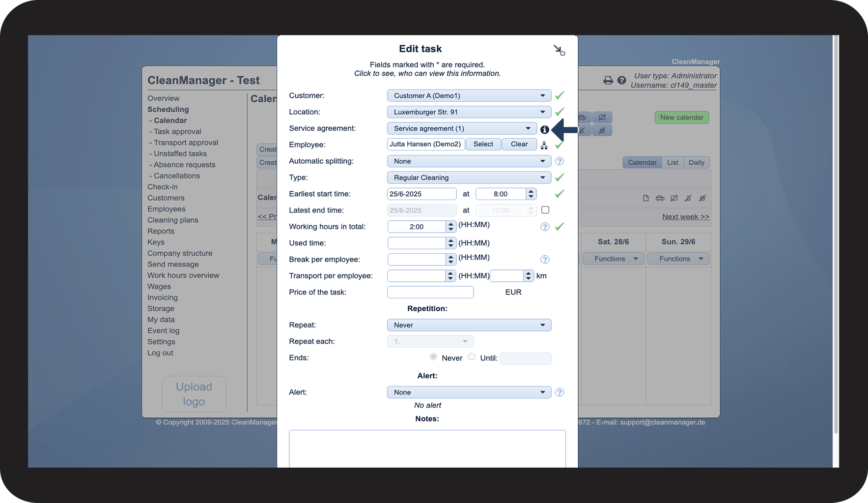Screen dimensions: 868x503
Task: Open the help icon beside the Alert dropdown
Action: pyautogui.click(x=560, y=392)
